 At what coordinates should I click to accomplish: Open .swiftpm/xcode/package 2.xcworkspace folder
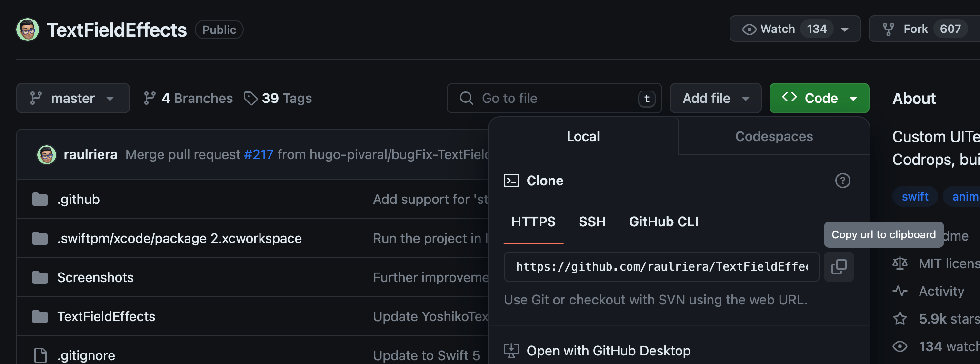click(180, 238)
